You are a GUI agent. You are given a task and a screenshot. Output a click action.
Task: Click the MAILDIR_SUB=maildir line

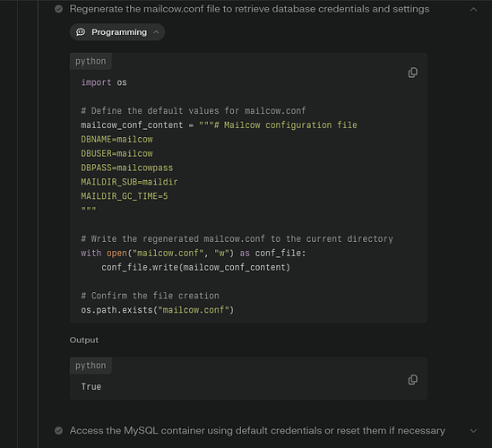pyautogui.click(x=129, y=182)
